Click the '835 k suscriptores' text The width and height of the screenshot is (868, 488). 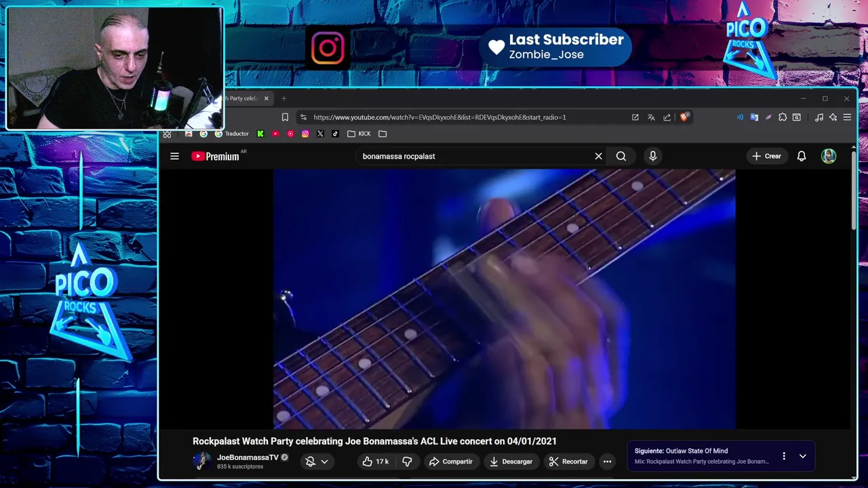[x=240, y=467]
